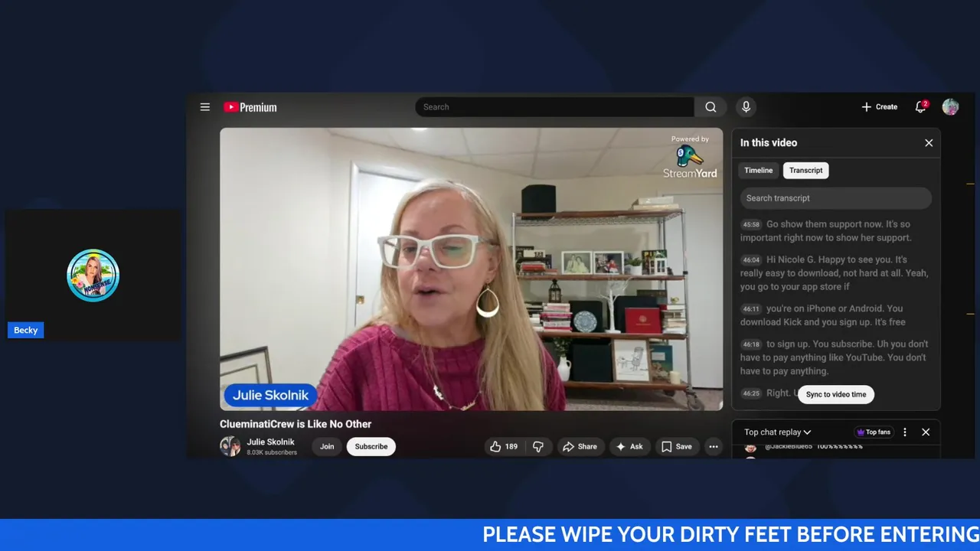The height and width of the screenshot is (551, 980).
Task: Click the video player area
Action: point(471,269)
